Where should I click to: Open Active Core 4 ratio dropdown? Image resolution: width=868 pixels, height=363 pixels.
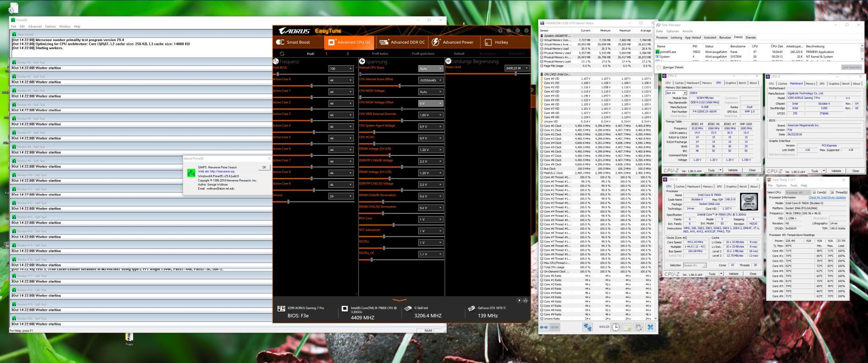[341, 127]
